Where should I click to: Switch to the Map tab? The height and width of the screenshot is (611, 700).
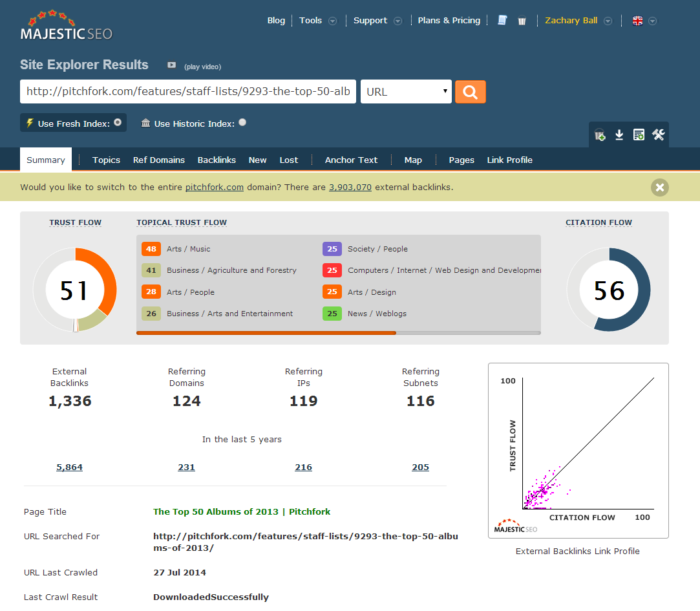pyautogui.click(x=413, y=160)
